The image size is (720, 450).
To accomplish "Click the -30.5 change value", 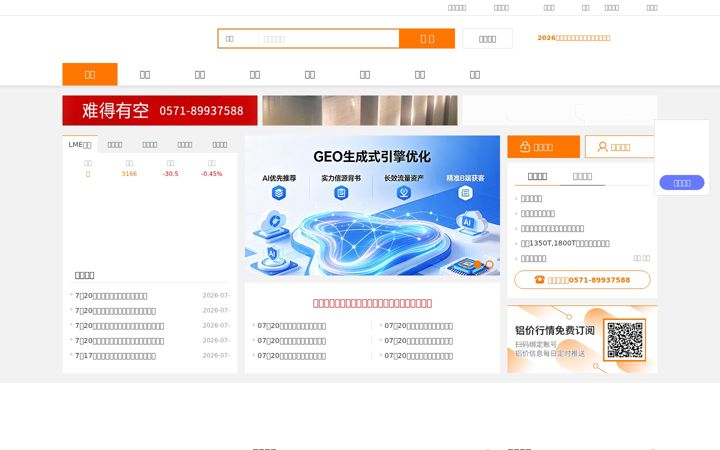I will coord(170,174).
